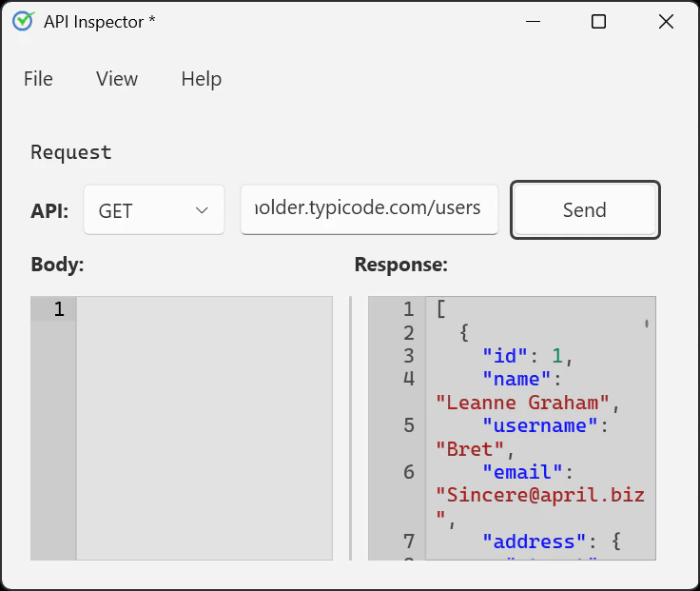Click the API Inspector app icon

[x=23, y=21]
